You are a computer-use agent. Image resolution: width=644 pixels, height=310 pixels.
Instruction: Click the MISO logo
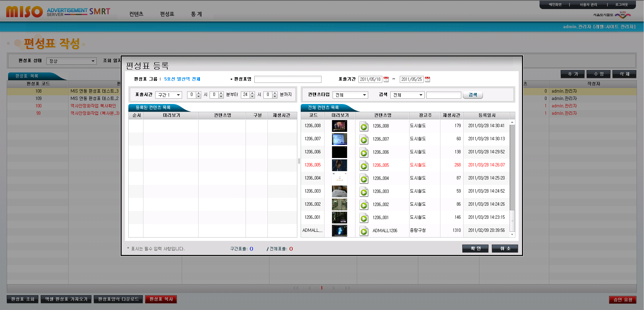pos(25,12)
